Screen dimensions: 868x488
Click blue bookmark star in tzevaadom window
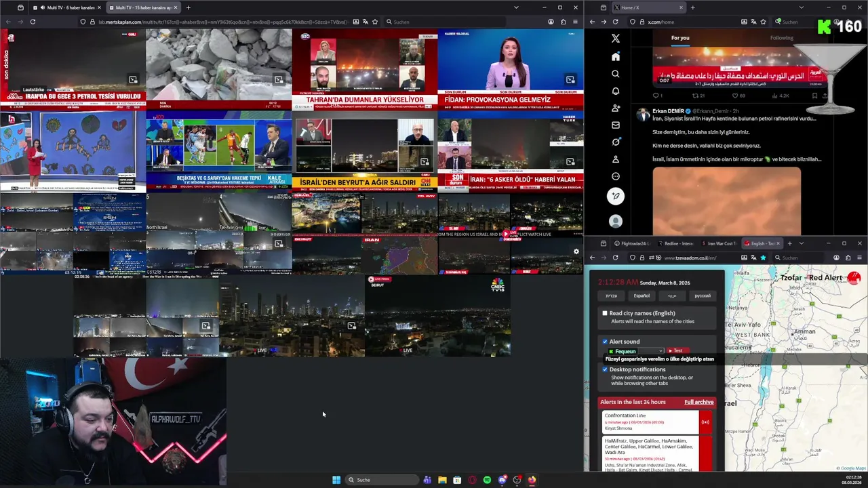tap(763, 258)
